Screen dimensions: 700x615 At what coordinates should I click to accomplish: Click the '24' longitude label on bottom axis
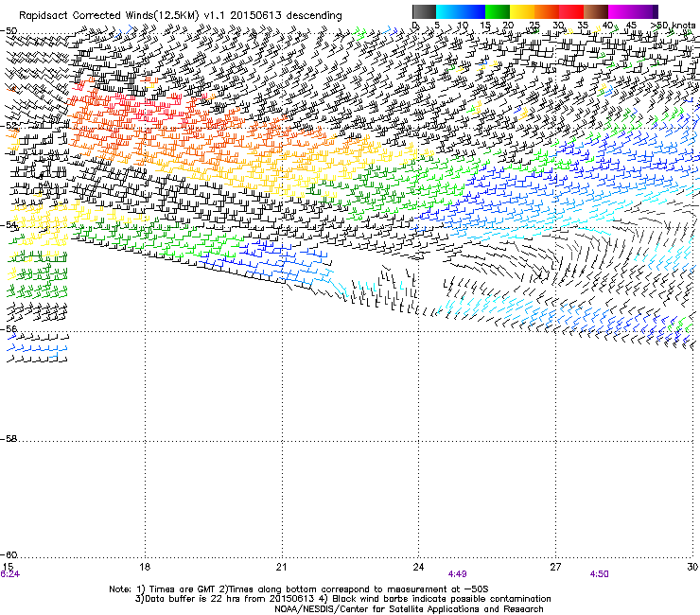pos(418,567)
